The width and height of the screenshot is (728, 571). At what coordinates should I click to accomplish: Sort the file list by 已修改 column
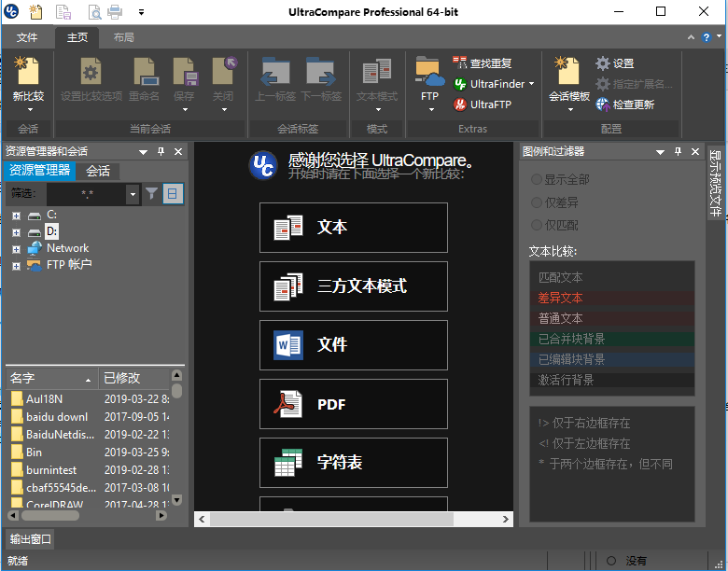coord(134,378)
